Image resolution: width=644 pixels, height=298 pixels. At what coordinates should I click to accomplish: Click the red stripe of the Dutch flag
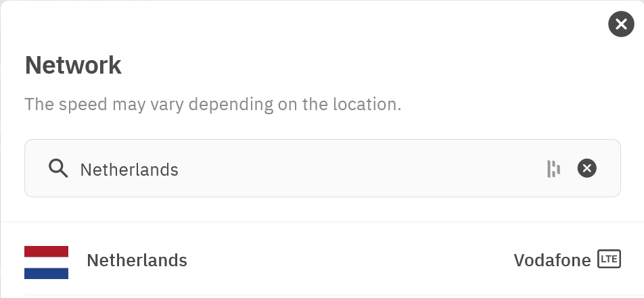pos(47,251)
